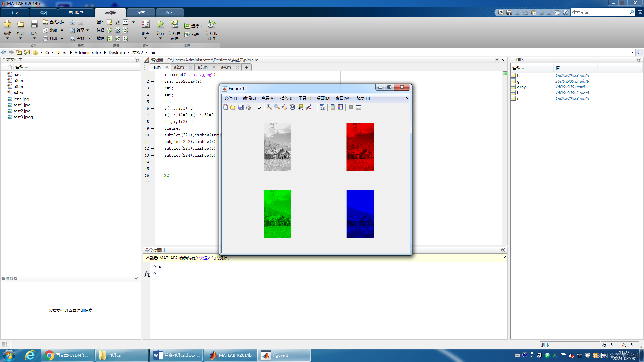Click the Breakpoints (断点) icon
The height and width of the screenshot is (362, 644).
(x=145, y=24)
